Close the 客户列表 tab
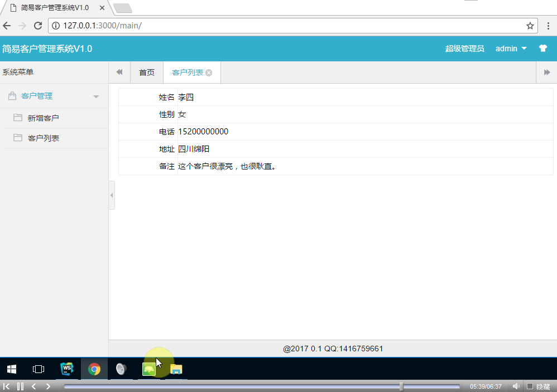 [x=209, y=73]
